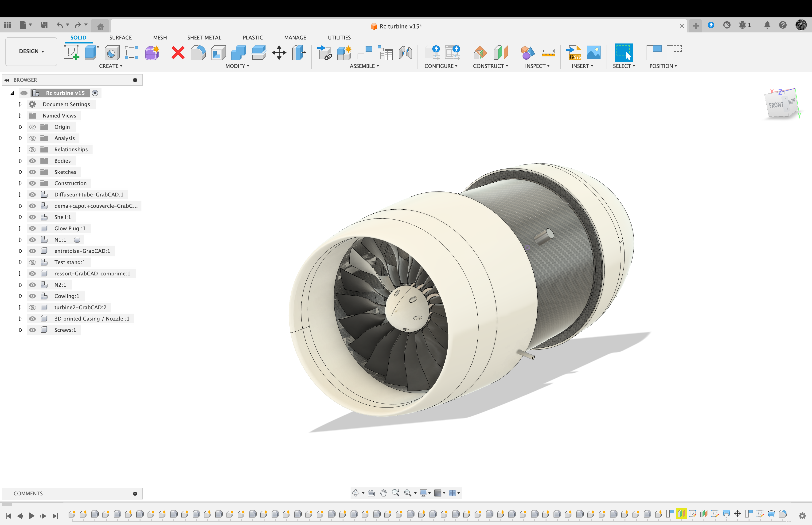This screenshot has width=812, height=525.
Task: Open the DESIGN workspace dropdown
Action: click(31, 51)
